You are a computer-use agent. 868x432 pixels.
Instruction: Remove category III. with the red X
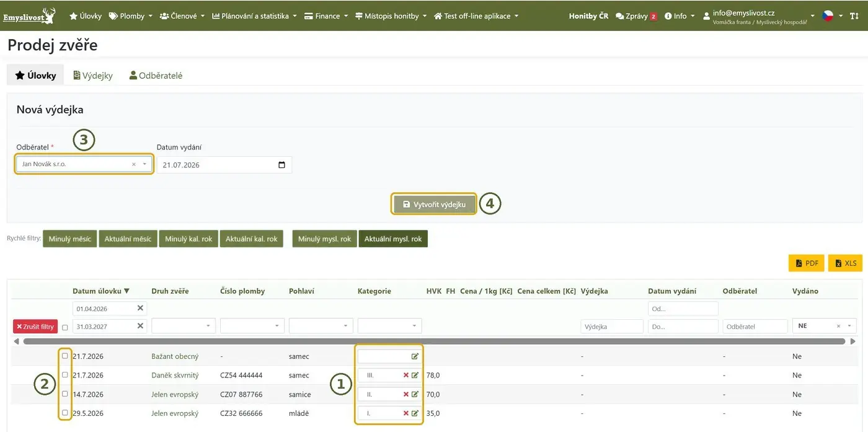click(406, 375)
